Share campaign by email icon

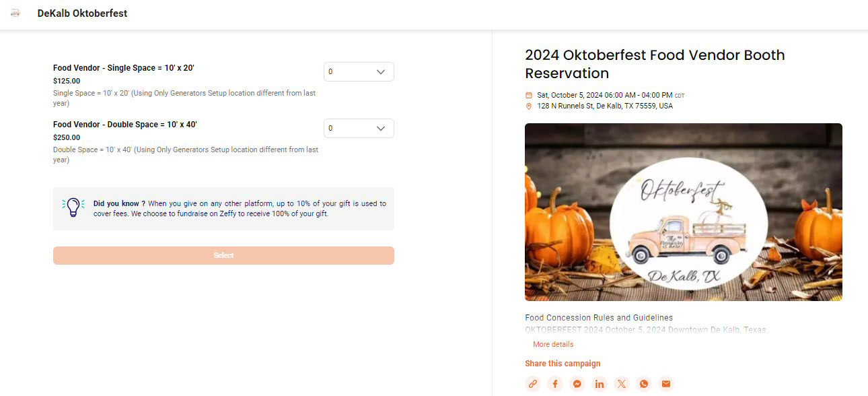pos(666,384)
